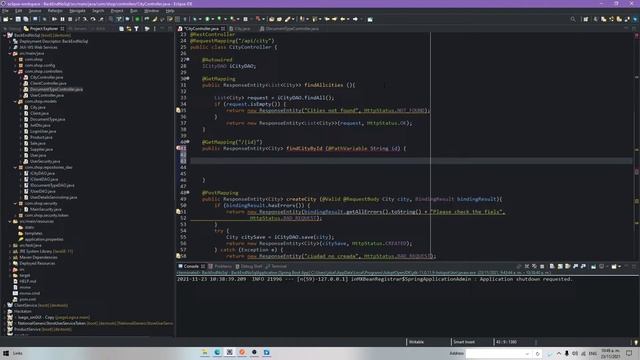The image size is (640, 360).
Task: Click the Back navigation arrow in toolbar
Action: pyautogui.click(x=342, y=19)
